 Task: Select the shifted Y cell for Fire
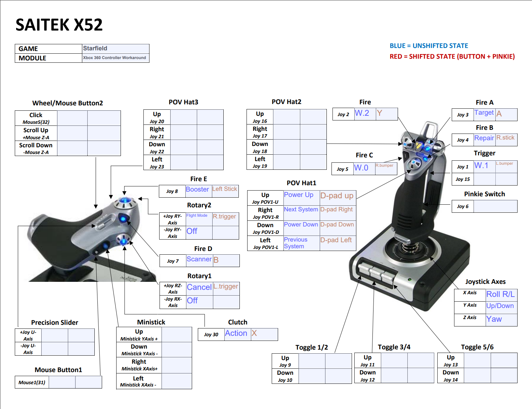point(387,114)
